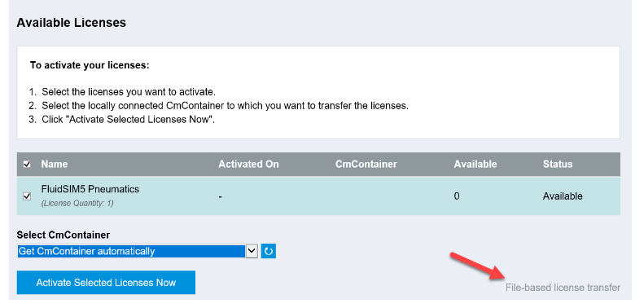Click the Available Licenses heading
The image size is (644, 308).
pyautogui.click(x=71, y=23)
